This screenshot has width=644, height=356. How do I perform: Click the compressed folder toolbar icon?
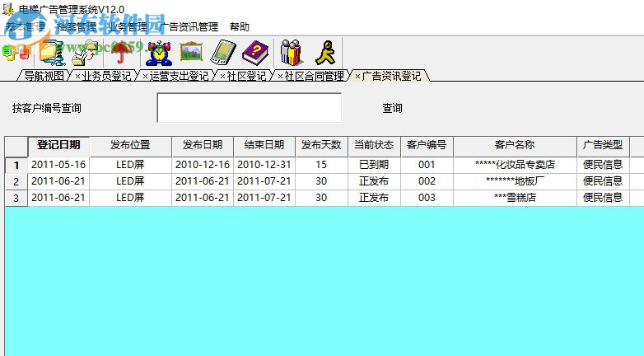click(53, 53)
